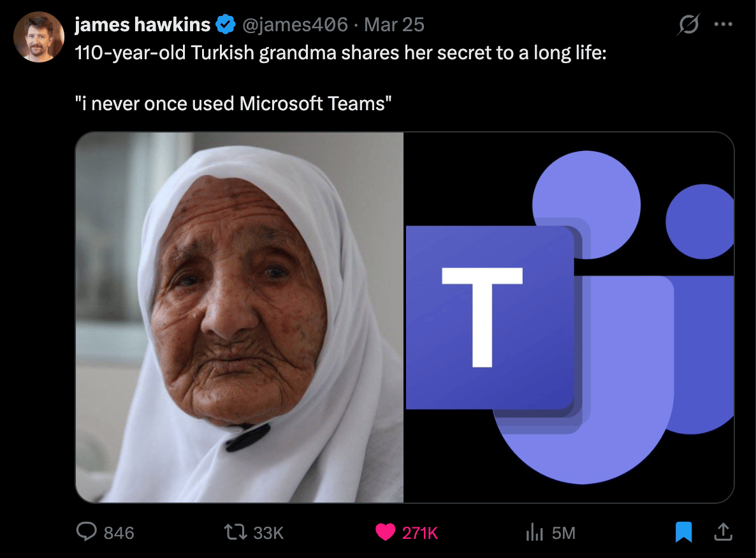Click the james hawkins display name
Image resolution: width=756 pixels, height=558 pixels.
143,24
